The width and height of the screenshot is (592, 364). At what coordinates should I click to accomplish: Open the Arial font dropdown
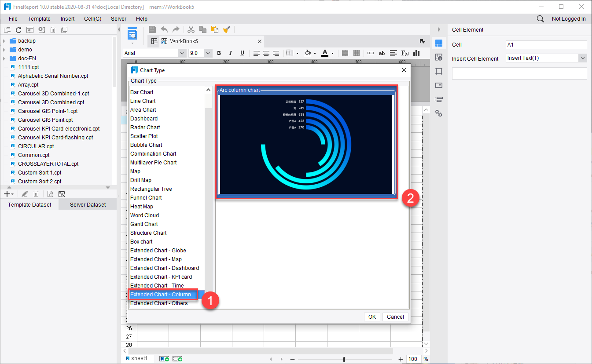click(182, 53)
